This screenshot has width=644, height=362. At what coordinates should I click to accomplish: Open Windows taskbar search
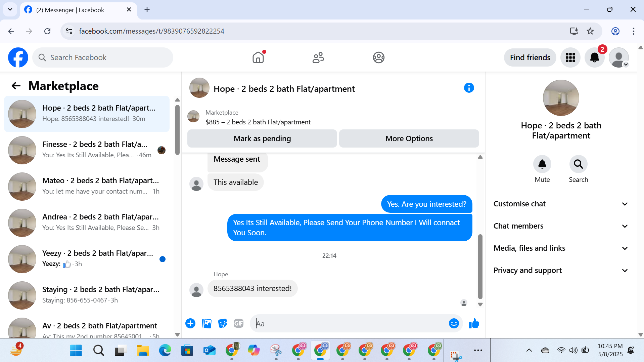[x=98, y=351]
